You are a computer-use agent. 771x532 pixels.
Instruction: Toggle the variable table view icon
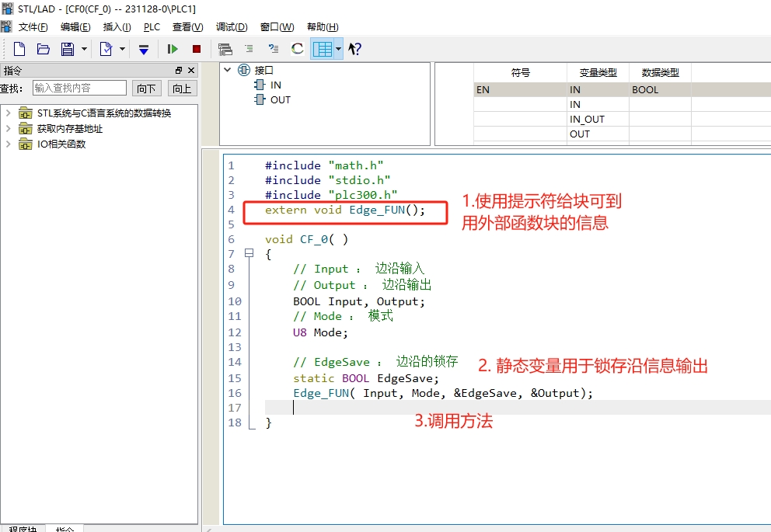[323, 49]
